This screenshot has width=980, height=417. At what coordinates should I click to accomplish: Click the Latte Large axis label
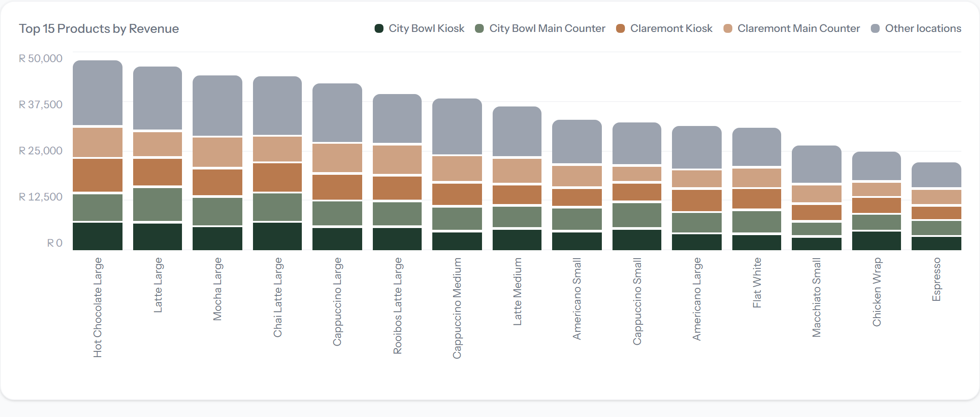tap(158, 285)
